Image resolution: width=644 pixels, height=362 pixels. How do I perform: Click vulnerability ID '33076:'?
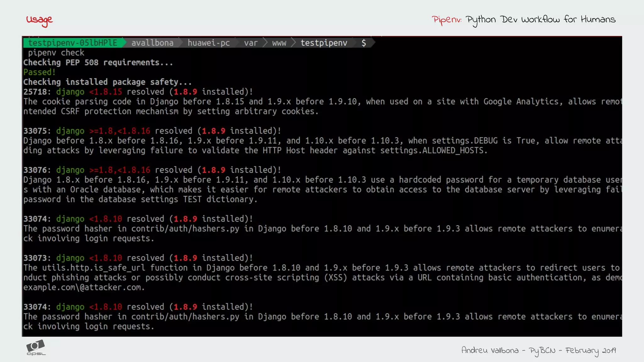click(37, 170)
